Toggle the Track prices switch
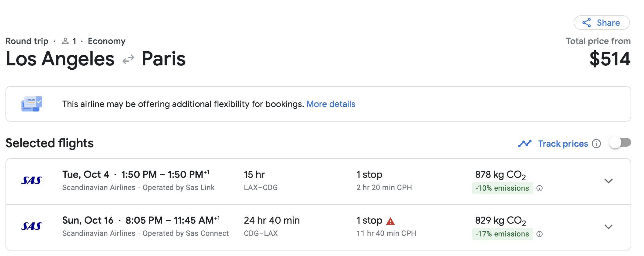Screen dimensions: 644x256 point(620,143)
